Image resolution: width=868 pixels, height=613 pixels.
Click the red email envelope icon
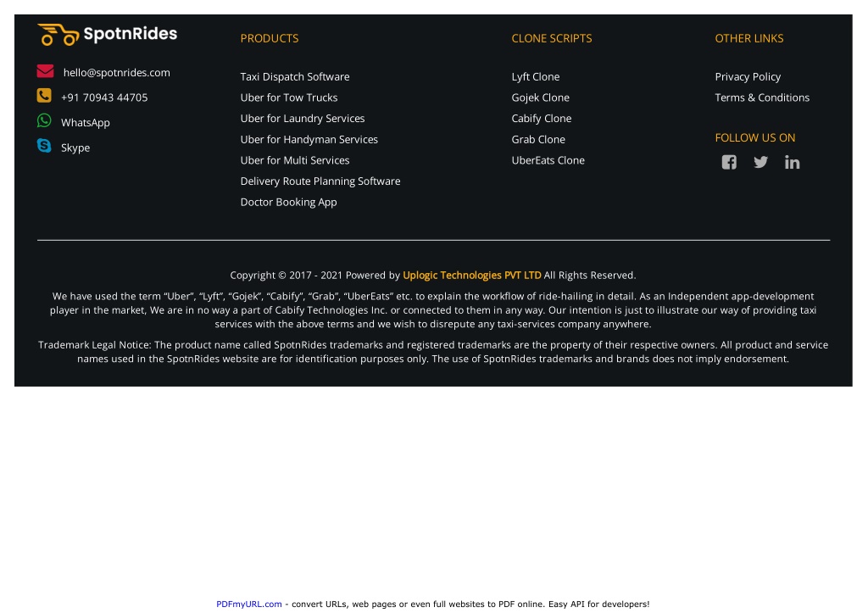tap(46, 71)
